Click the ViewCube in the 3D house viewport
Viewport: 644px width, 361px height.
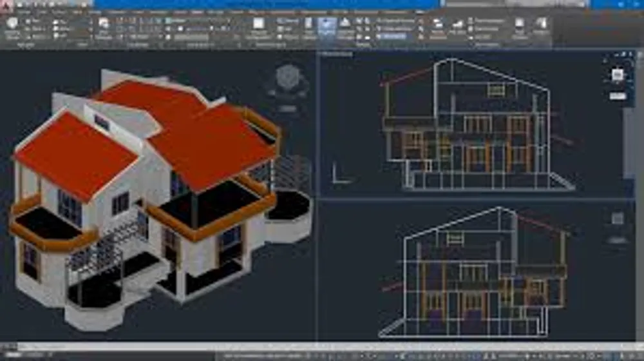[287, 77]
